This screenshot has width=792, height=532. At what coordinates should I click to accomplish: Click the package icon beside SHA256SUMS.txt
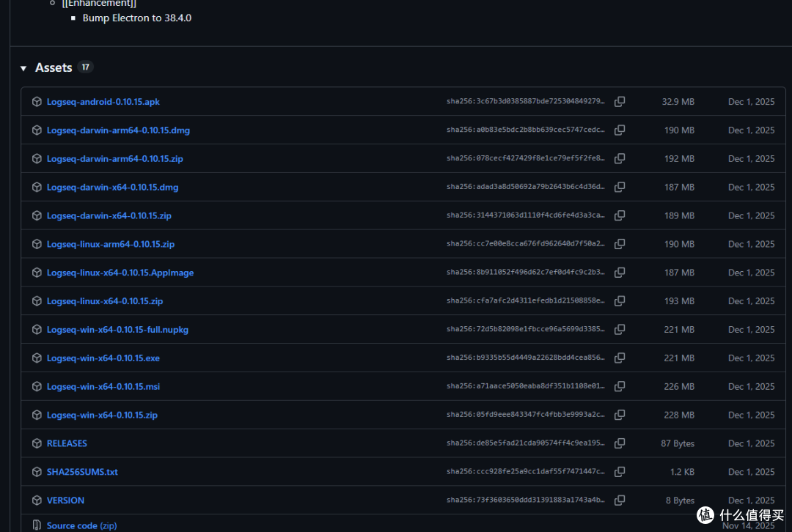click(37, 472)
